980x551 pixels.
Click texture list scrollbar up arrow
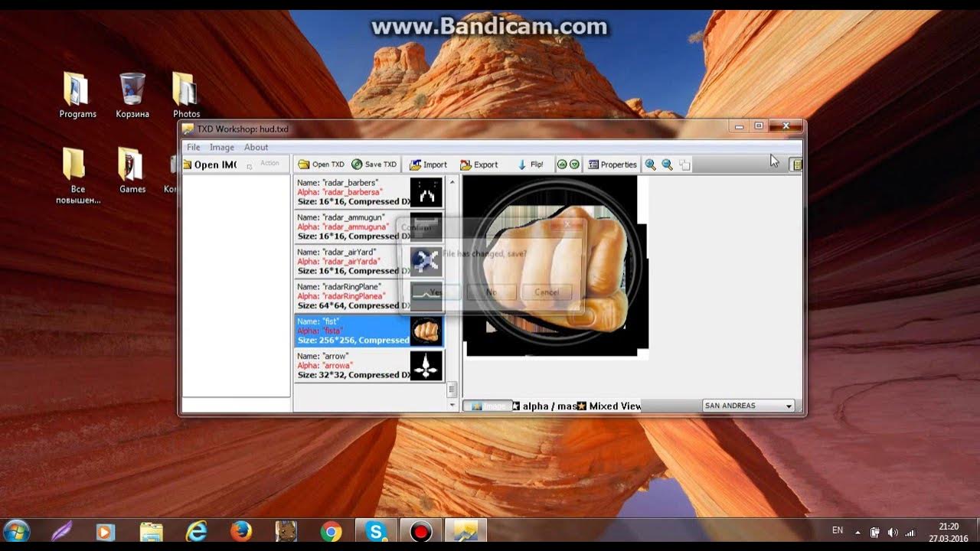pyautogui.click(x=452, y=182)
